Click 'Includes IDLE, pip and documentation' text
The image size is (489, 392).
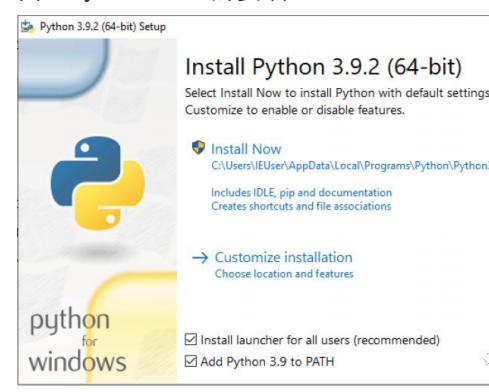click(x=301, y=193)
